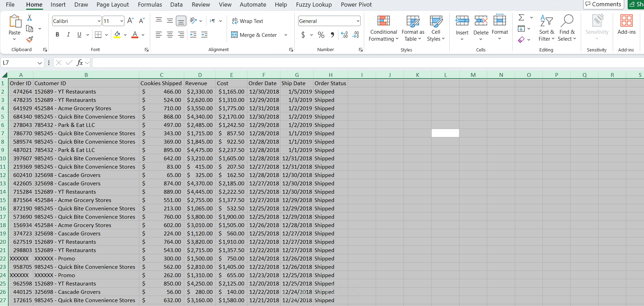Select the Order Status header cell
The height and width of the screenshot is (306, 644).
click(x=331, y=83)
